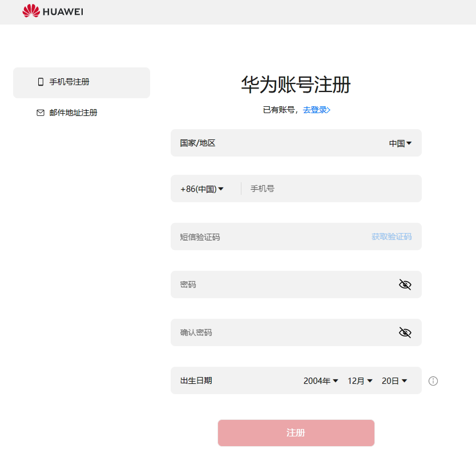Open the birth month dropdown 12月
Image resolution: width=476 pixels, height=461 pixels.
360,381
